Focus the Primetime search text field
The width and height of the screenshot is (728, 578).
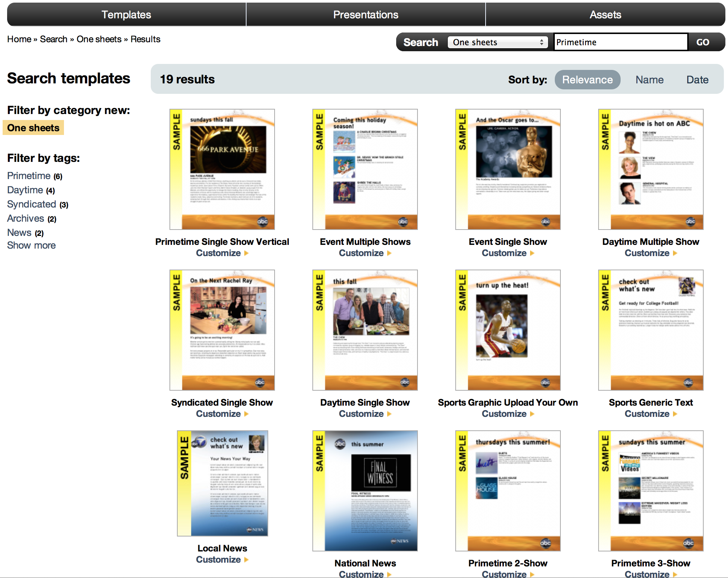click(621, 42)
